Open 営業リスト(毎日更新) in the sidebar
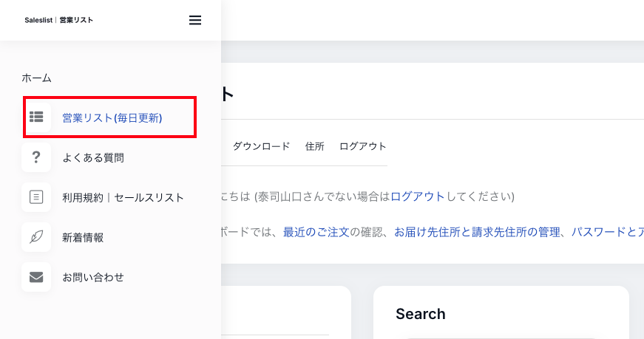Viewport: 644px width, 339px height. (112, 117)
